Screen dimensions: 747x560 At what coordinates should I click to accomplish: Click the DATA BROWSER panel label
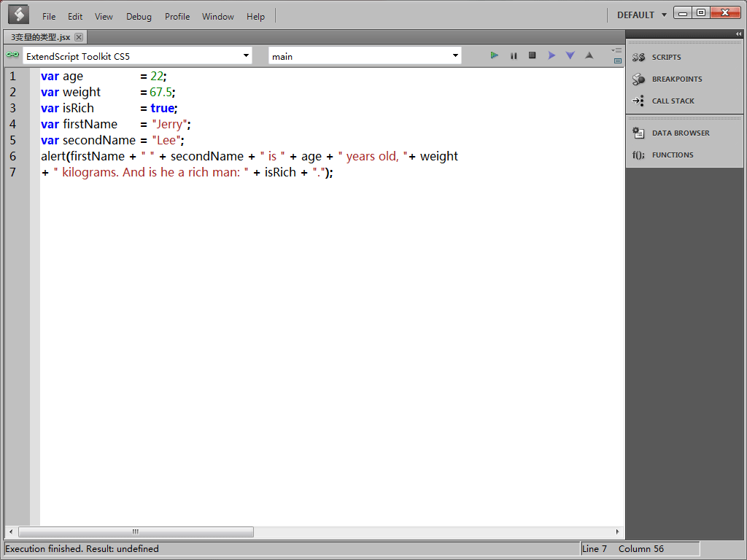click(x=681, y=133)
